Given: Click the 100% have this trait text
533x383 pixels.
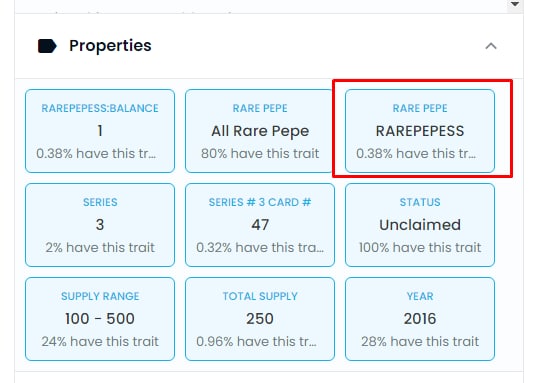Looking at the screenshot, I should [420, 247].
